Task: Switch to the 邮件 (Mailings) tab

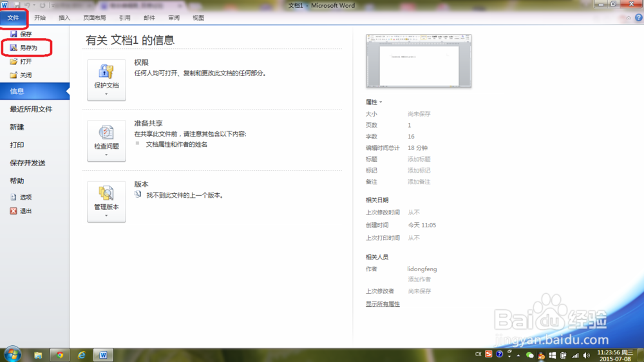Action: pyautogui.click(x=149, y=17)
